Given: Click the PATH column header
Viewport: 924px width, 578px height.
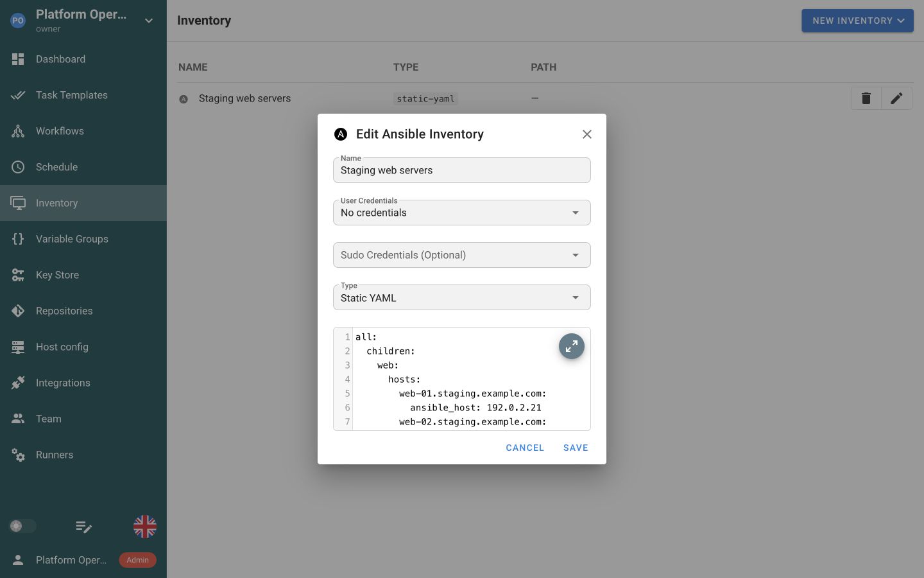Looking at the screenshot, I should [543, 67].
